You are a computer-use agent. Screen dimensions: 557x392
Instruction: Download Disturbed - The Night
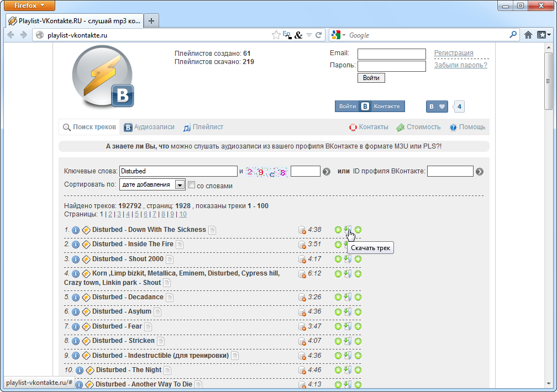point(348,370)
